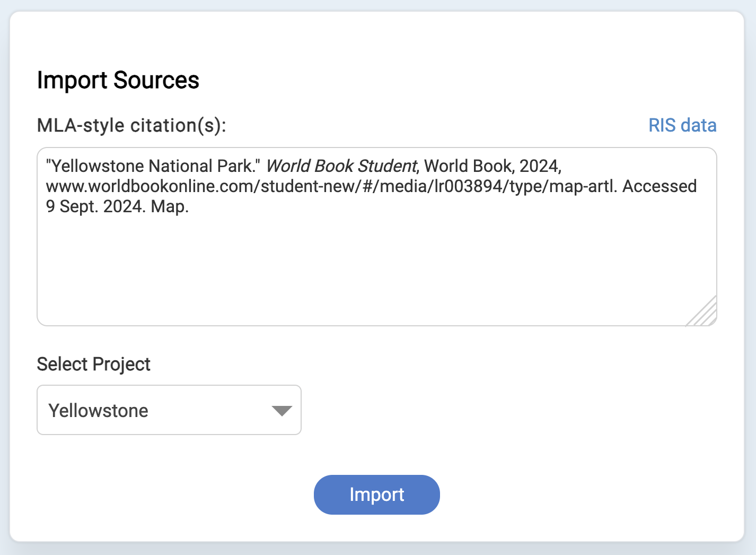Click the selected Yellowstone project value

click(x=99, y=411)
